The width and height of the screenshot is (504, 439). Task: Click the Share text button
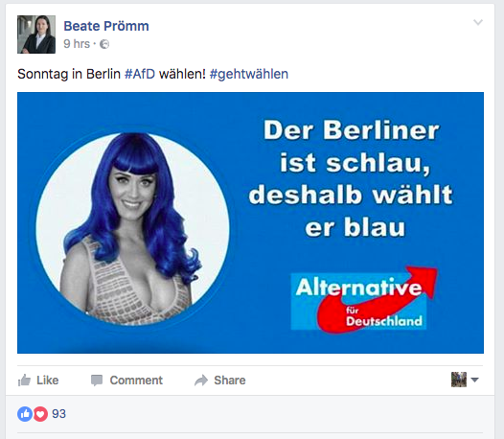(230, 381)
